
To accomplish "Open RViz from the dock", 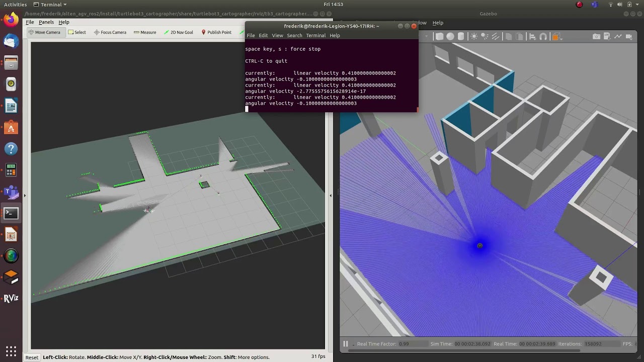I will [11, 299].
